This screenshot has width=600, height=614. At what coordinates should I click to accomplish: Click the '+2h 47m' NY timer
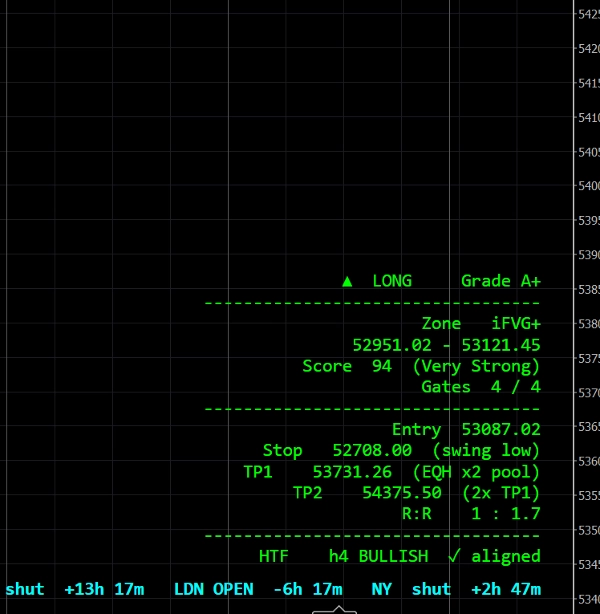506,589
